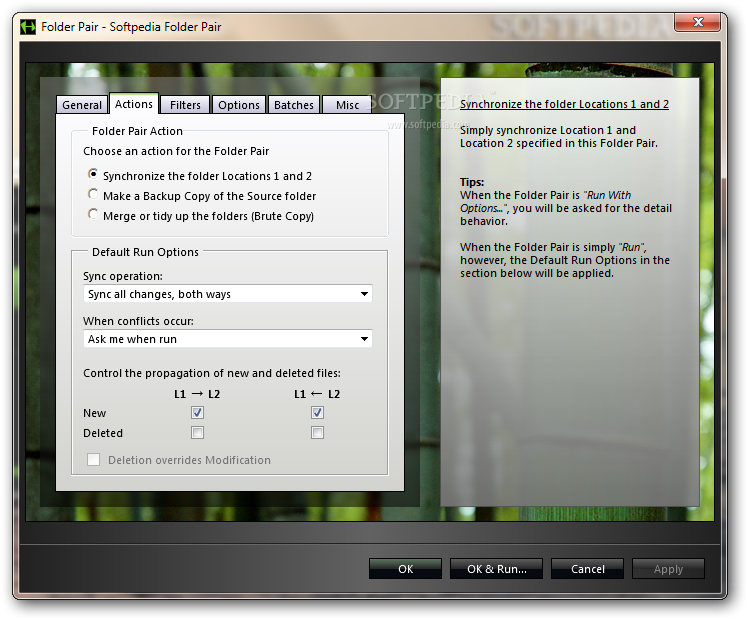Click the 'Tips:' label in help panel
The image size is (748, 620).
click(x=472, y=182)
